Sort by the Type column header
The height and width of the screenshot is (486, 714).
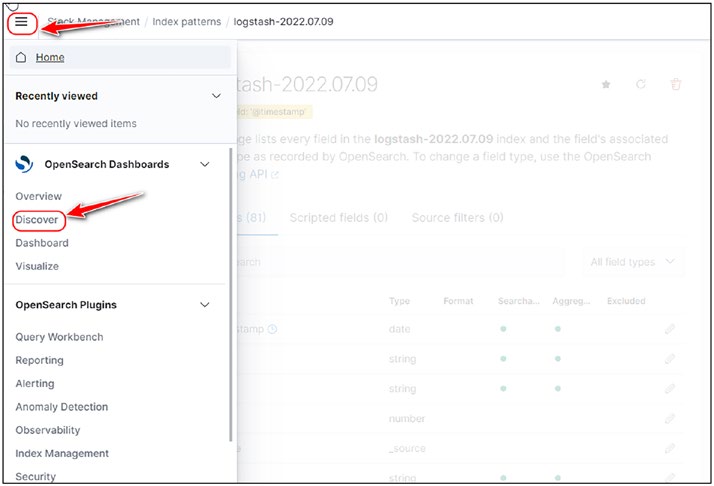click(x=399, y=301)
